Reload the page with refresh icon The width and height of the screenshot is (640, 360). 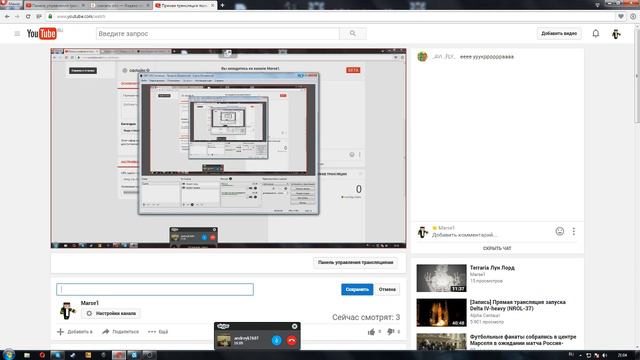click(28, 16)
